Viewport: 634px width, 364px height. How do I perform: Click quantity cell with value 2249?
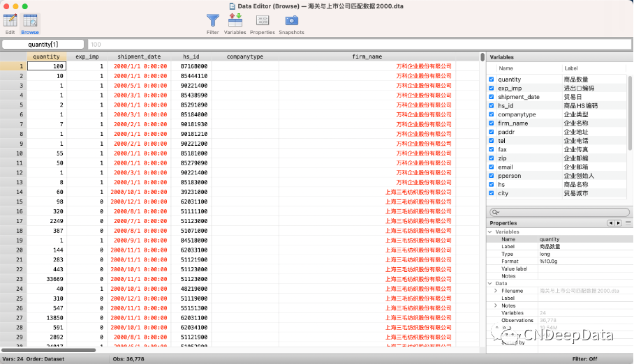point(47,221)
